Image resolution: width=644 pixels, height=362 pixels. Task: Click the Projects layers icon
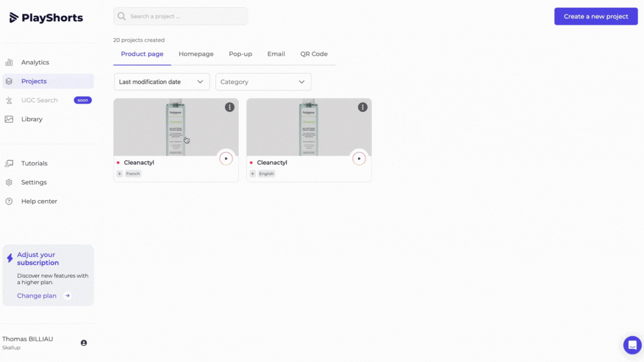9,81
